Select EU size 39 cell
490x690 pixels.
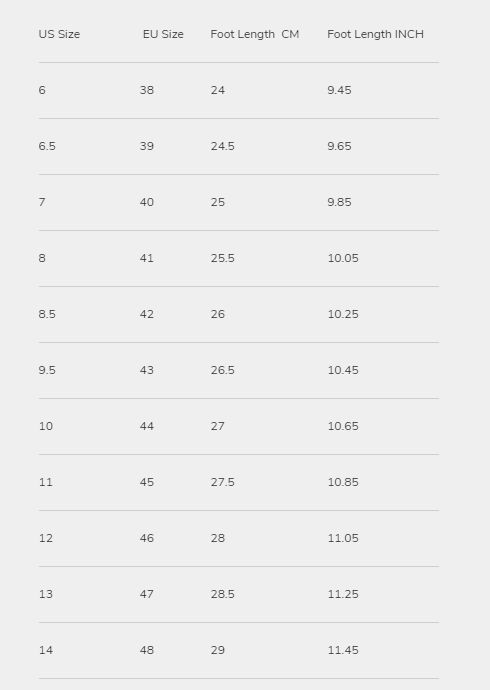[147, 146]
